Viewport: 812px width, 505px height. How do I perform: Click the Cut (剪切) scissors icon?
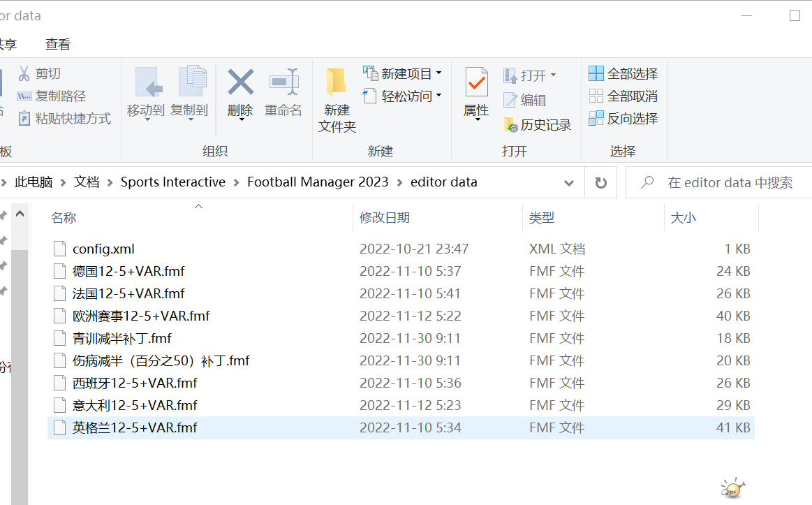(x=24, y=73)
